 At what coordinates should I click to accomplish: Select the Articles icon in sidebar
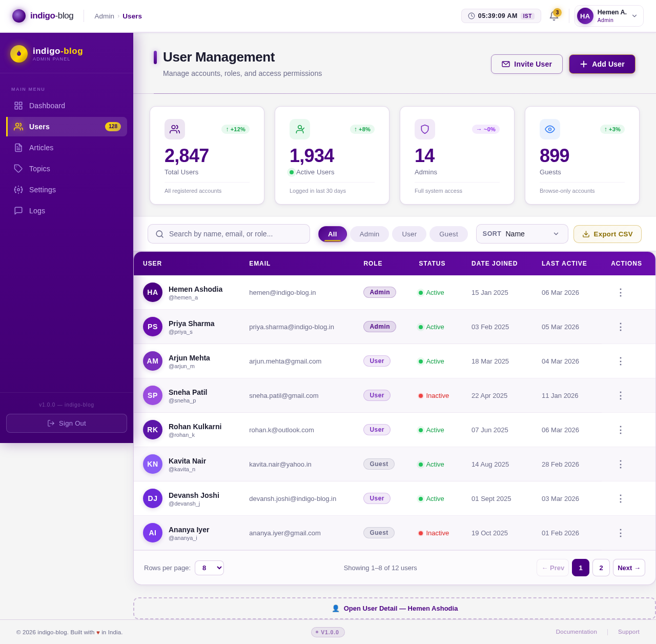(18, 148)
